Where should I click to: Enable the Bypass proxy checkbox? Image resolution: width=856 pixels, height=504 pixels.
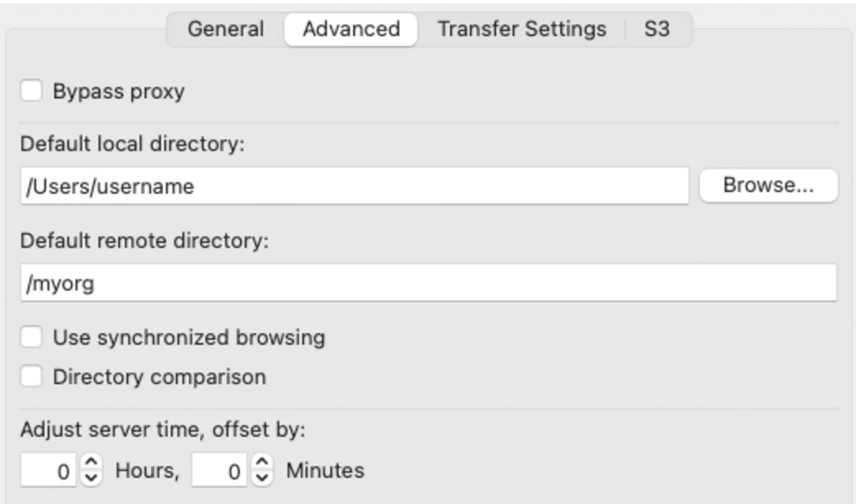(x=32, y=91)
